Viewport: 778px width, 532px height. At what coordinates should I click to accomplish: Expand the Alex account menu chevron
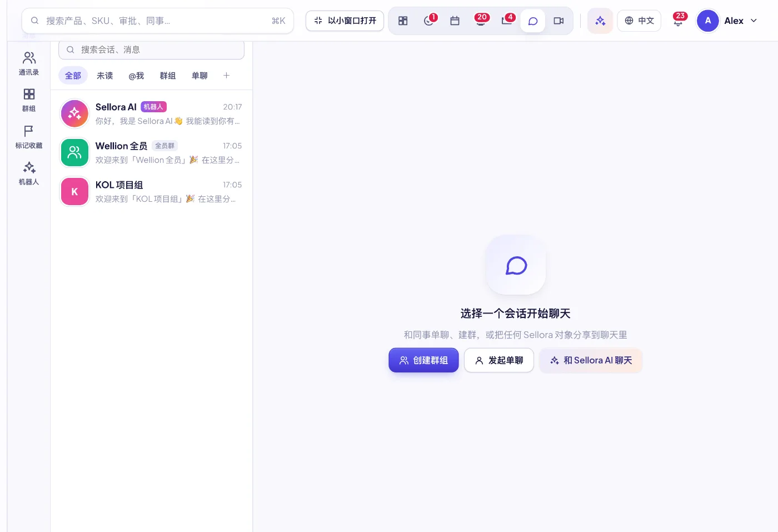tap(754, 21)
